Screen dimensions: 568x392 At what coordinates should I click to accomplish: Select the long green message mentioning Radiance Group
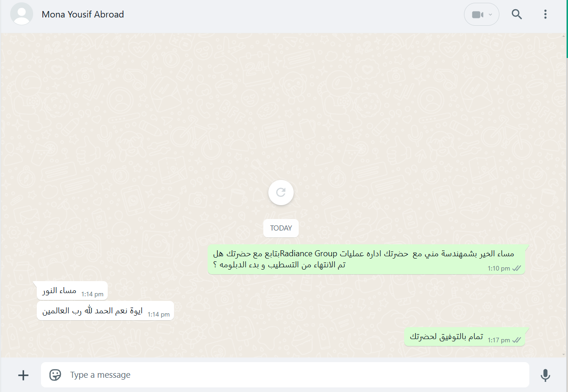click(x=366, y=259)
